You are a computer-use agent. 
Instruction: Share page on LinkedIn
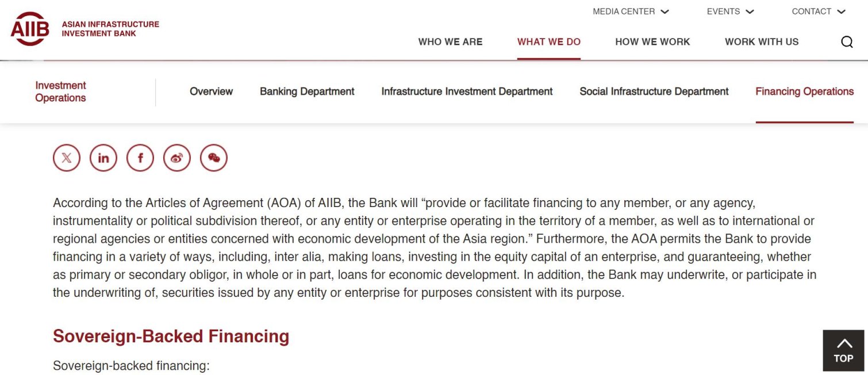point(103,158)
